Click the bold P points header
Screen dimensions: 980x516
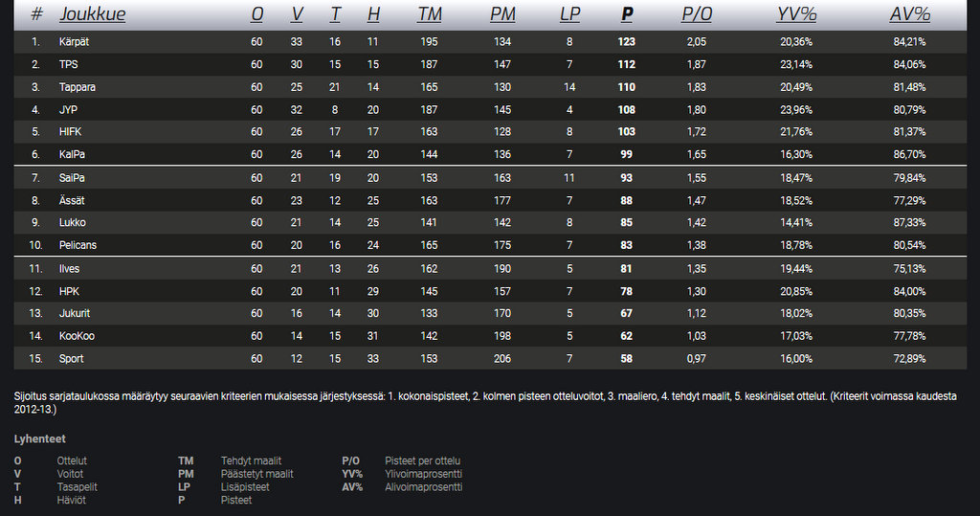627,14
